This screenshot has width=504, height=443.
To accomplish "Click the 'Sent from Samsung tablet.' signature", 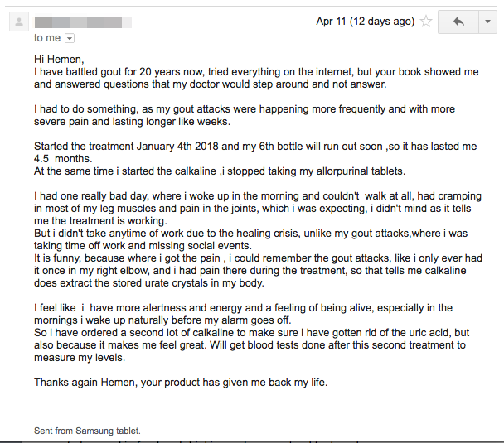I will coord(87,431).
